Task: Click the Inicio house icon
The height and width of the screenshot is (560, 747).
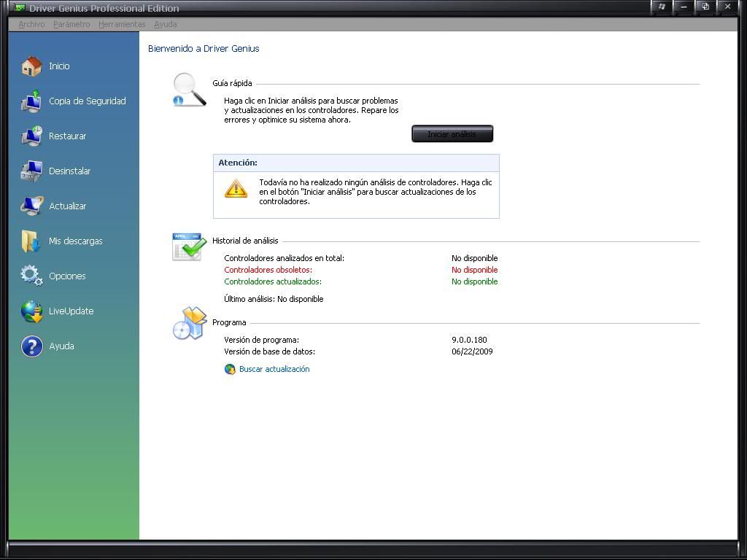Action: coord(31,66)
